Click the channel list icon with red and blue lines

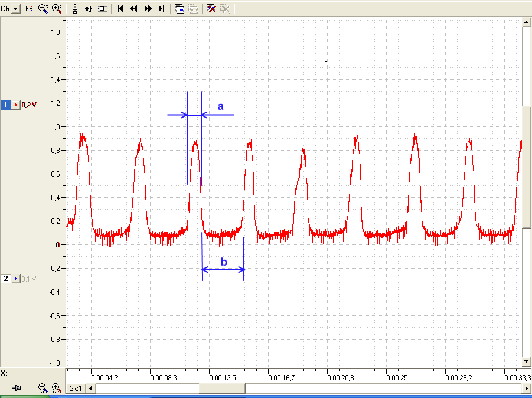pos(29,9)
